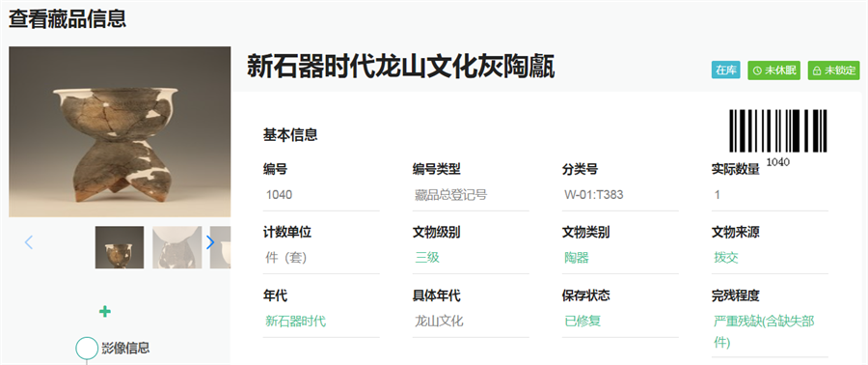Advance thumbnails with right blue arrow
868x365 pixels.
click(x=210, y=242)
